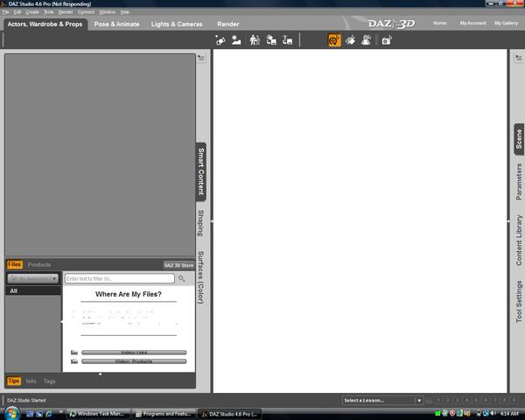This screenshot has width=525, height=420.
Task: Click the camera render icon in the toolbar
Action: [387, 40]
